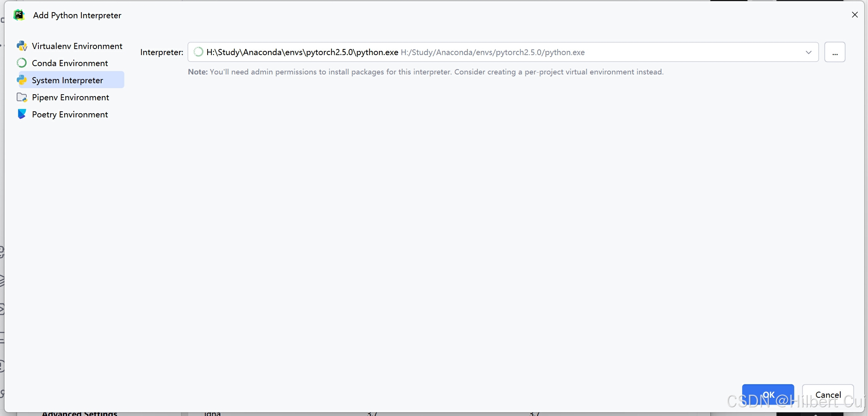Switch to Conda Environment option

(70, 63)
